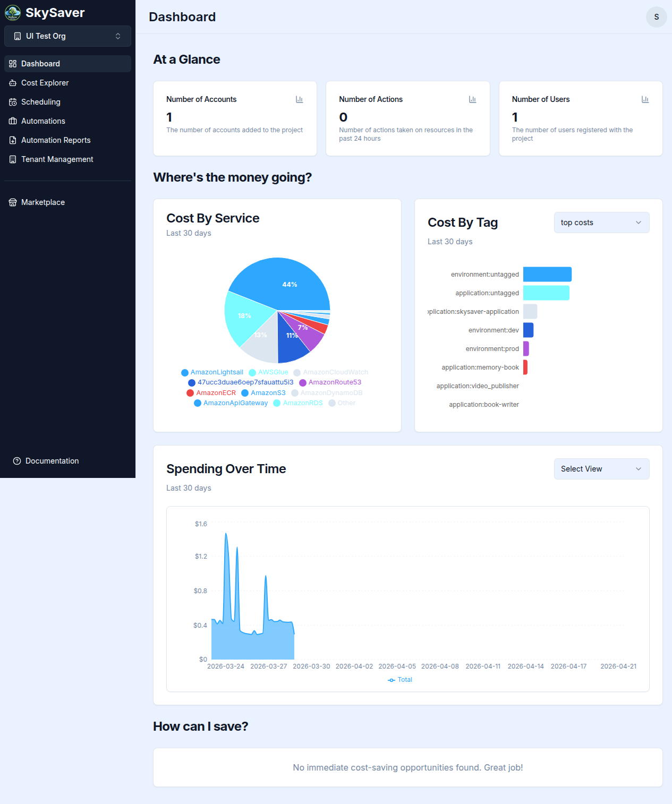Toggle AmazonS3 legend entry
The image size is (672, 804).
click(263, 393)
